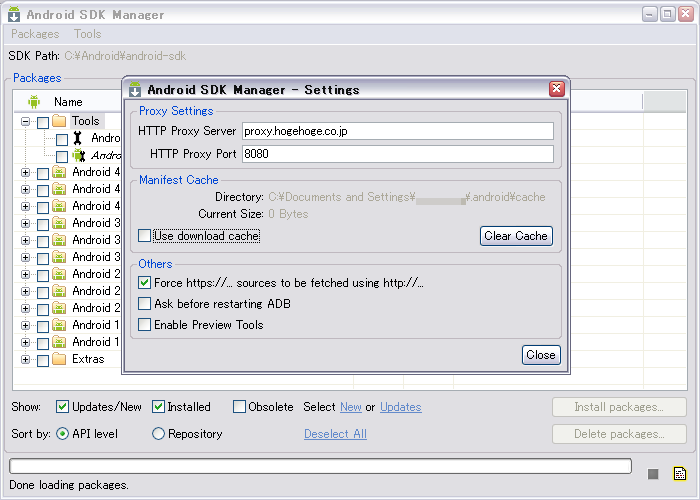Viewport: 700px width, 500px height.
Task: Click the Clear Cache button
Action: pos(516,236)
